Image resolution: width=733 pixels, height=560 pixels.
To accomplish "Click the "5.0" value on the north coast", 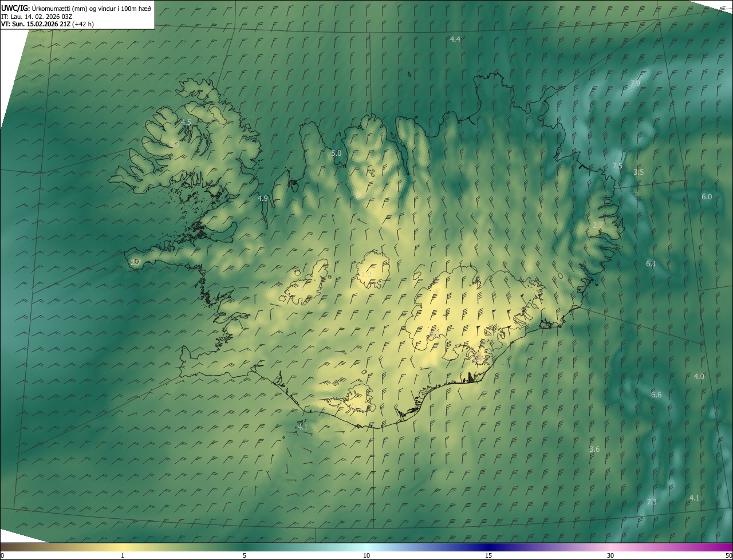I will point(336,153).
